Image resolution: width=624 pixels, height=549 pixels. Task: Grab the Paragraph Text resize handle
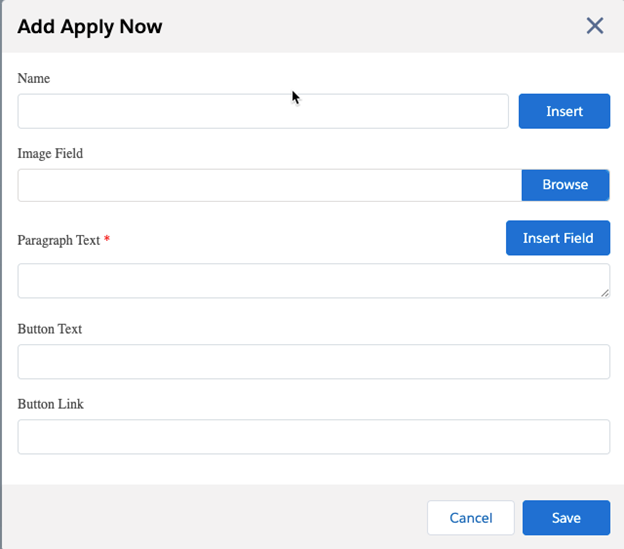(x=604, y=292)
